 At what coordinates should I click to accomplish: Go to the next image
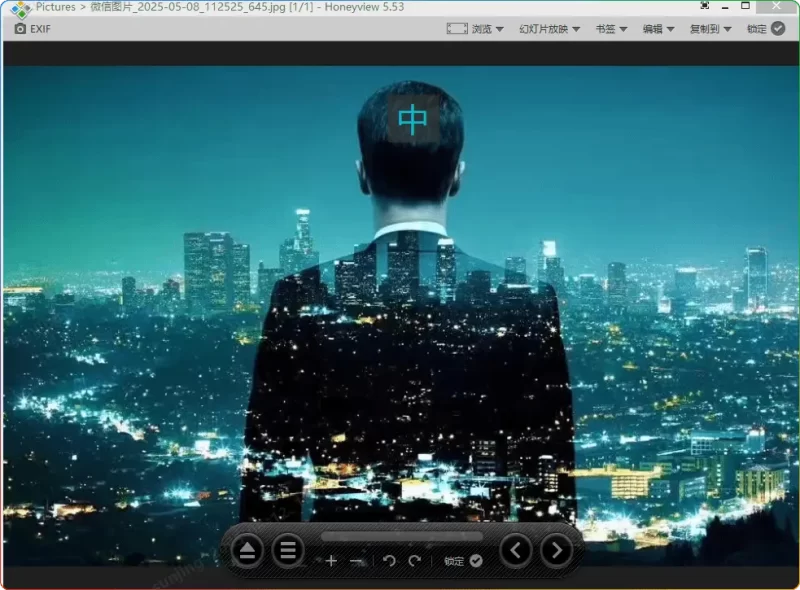pyautogui.click(x=557, y=549)
